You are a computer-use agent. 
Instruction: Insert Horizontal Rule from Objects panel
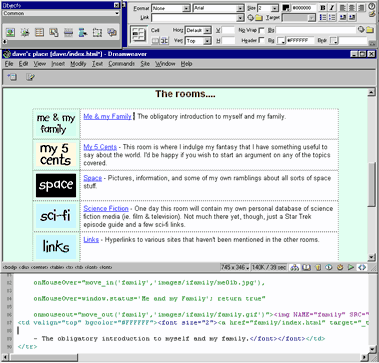(x=68, y=32)
